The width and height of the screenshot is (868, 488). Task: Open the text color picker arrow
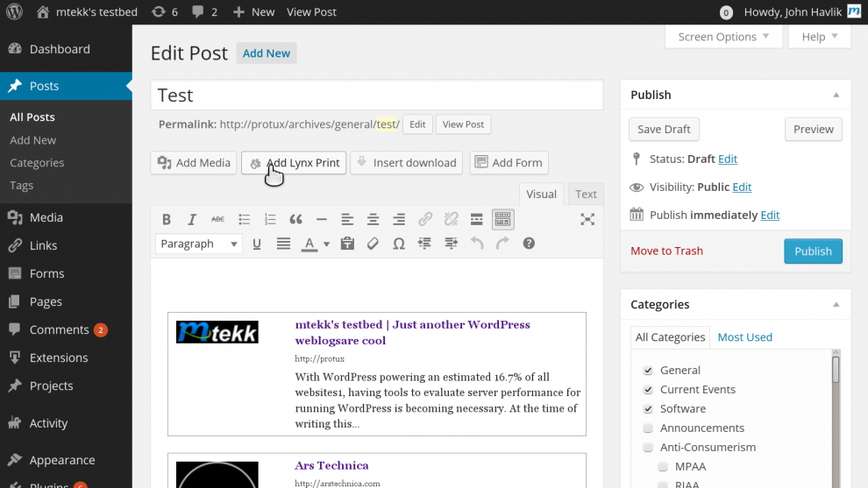click(327, 244)
